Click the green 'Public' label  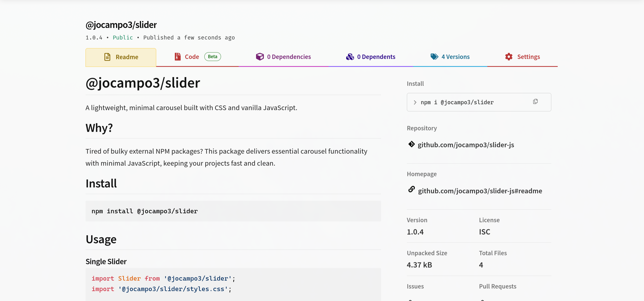click(123, 38)
